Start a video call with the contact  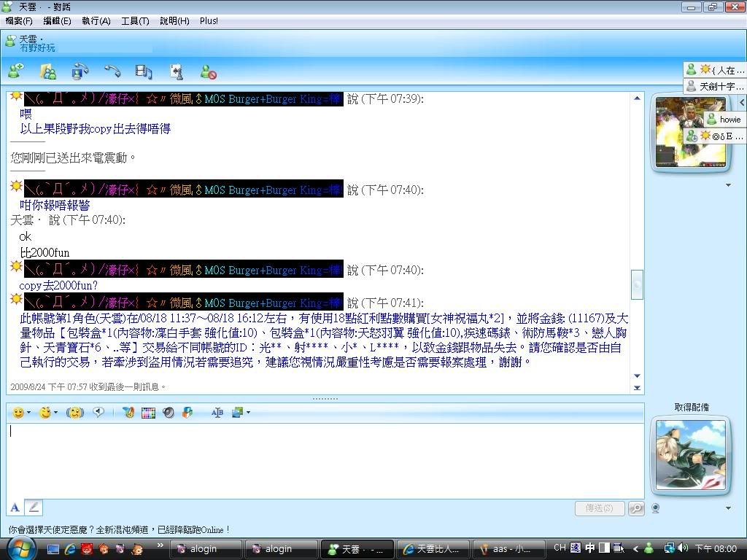pyautogui.click(x=80, y=71)
